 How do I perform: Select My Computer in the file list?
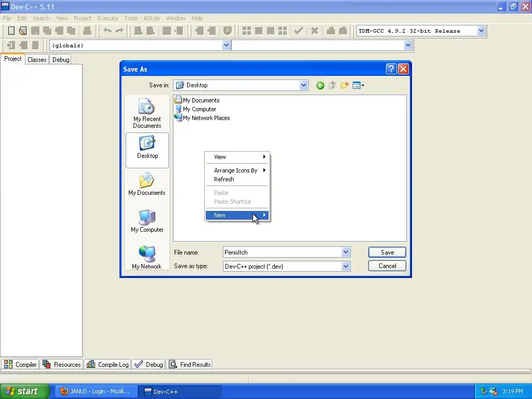pyautogui.click(x=195, y=109)
